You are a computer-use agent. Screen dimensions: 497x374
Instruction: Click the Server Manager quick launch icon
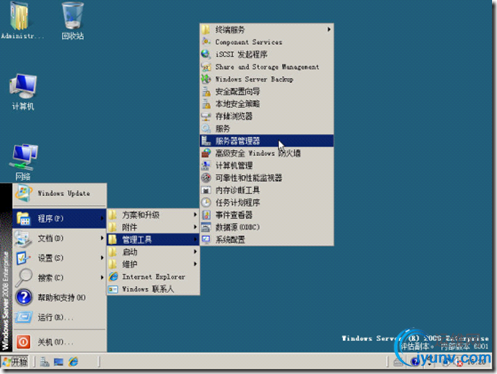point(45,362)
